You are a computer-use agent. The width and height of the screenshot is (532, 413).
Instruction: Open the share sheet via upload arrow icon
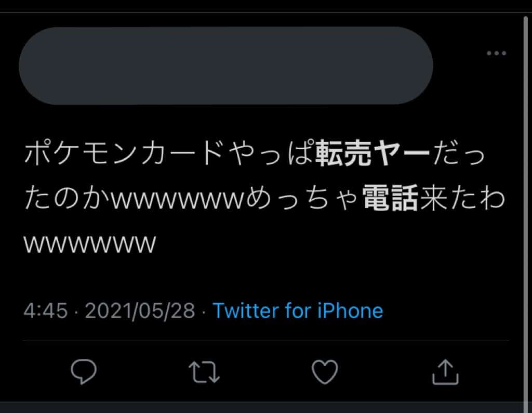445,372
